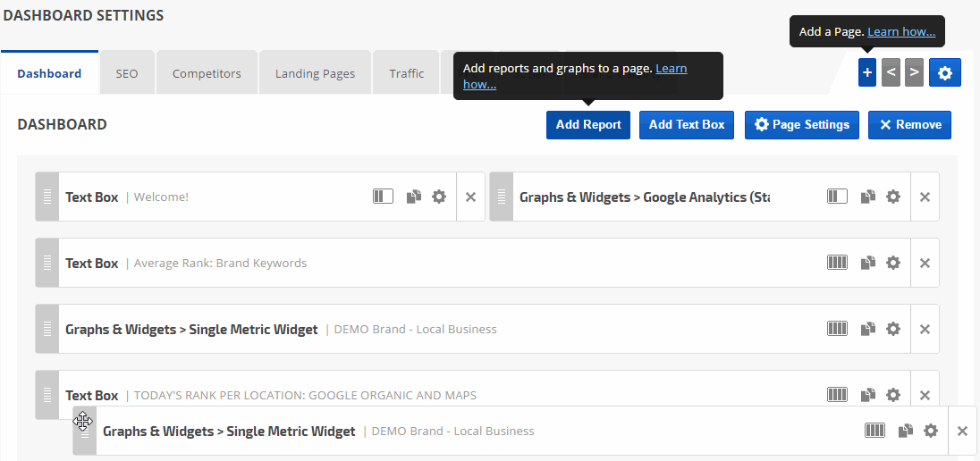Image resolution: width=980 pixels, height=461 pixels.
Task: Click the Add Text Box button
Action: click(687, 125)
